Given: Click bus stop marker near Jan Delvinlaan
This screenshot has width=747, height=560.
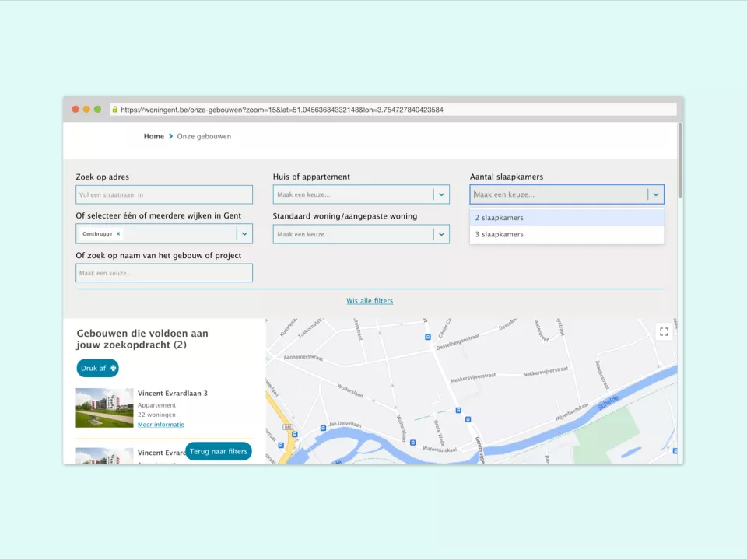Looking at the screenshot, I should [x=323, y=428].
